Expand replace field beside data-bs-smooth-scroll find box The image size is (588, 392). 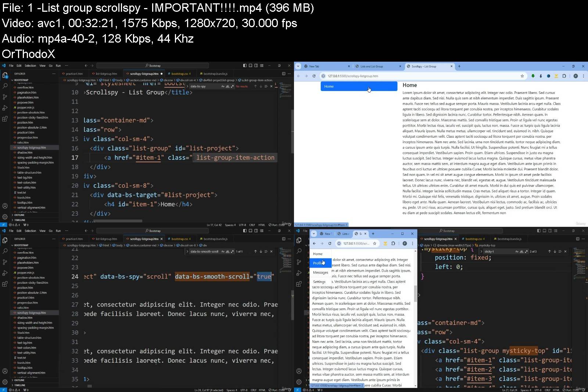click(187, 251)
